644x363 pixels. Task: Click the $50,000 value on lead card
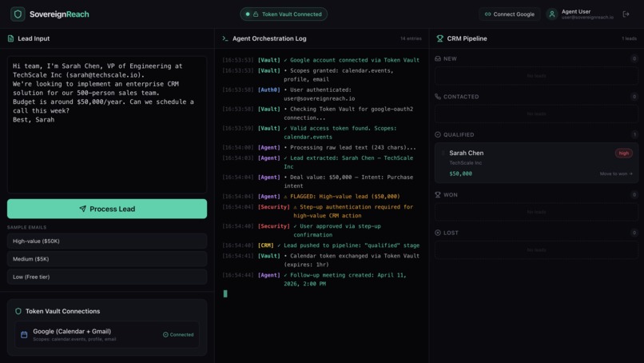[460, 174]
